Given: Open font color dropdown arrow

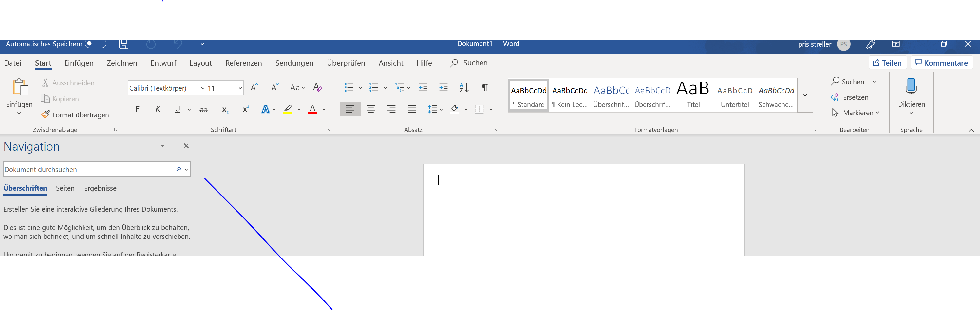Looking at the screenshot, I should tap(324, 109).
